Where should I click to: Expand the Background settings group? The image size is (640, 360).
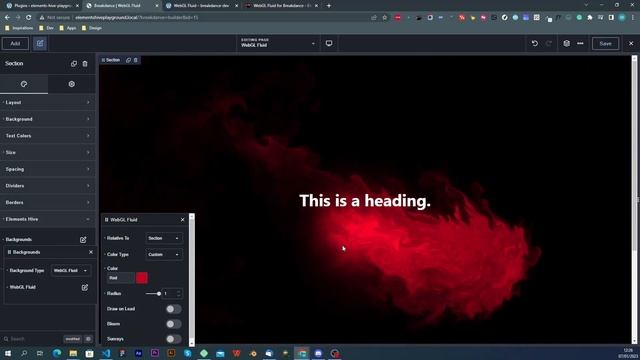point(48,119)
